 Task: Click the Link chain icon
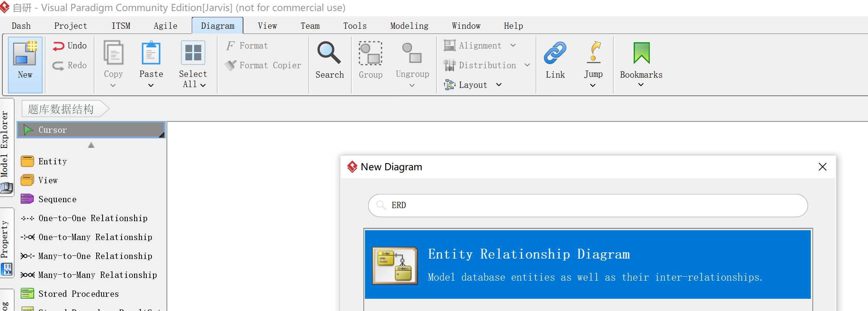(x=555, y=53)
